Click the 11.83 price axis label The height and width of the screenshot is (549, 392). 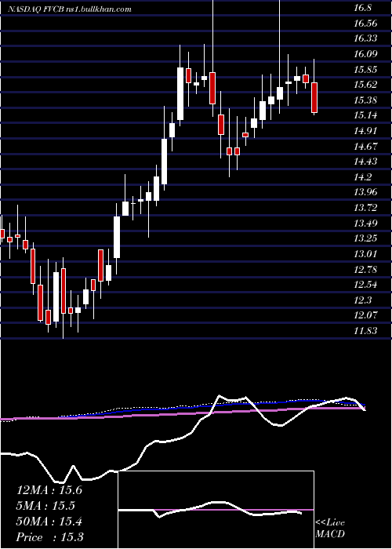click(x=365, y=330)
